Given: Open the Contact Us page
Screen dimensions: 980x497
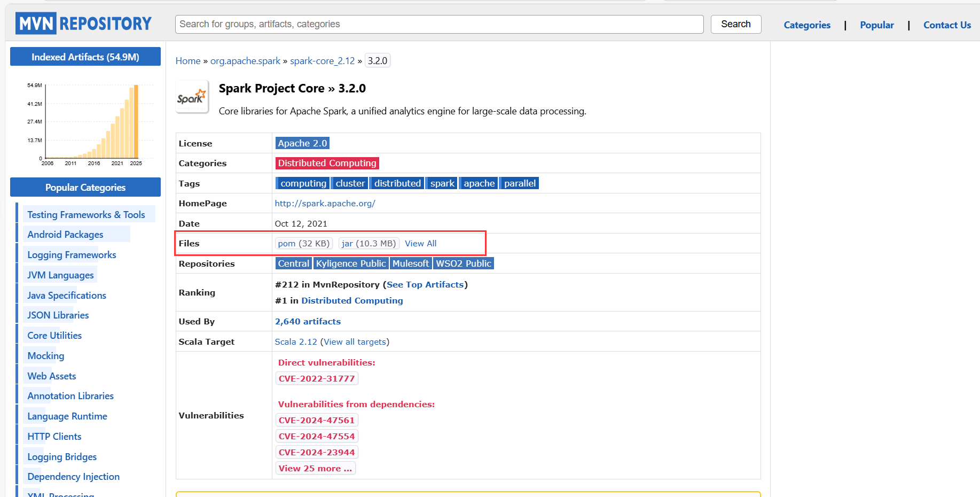Looking at the screenshot, I should coord(947,25).
